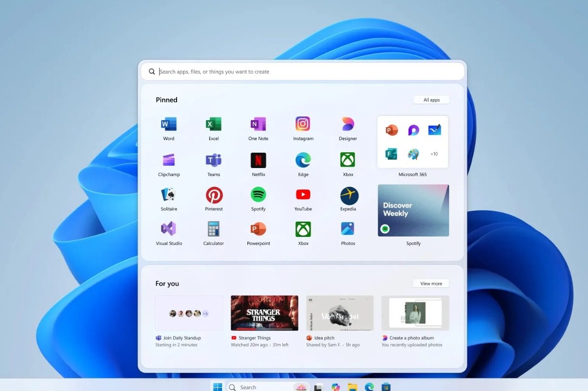The width and height of the screenshot is (588, 391).
Task: Open Microsoft Teams icon
Action: (213, 160)
